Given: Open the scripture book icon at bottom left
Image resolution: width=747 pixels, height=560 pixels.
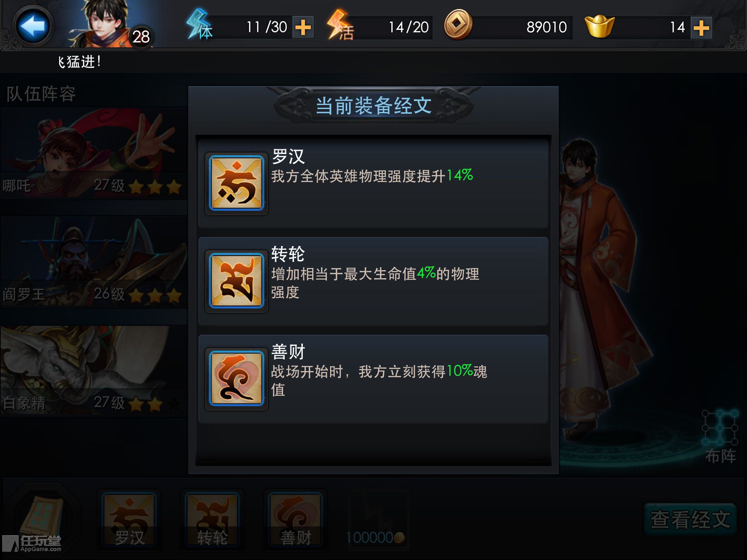Looking at the screenshot, I should coord(42,516).
